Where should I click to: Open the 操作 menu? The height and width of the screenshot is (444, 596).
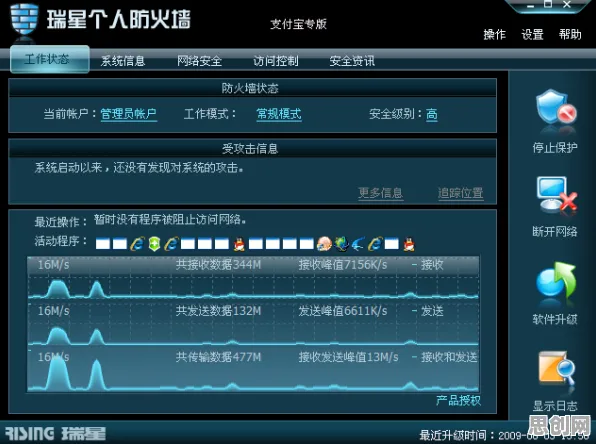(x=495, y=35)
